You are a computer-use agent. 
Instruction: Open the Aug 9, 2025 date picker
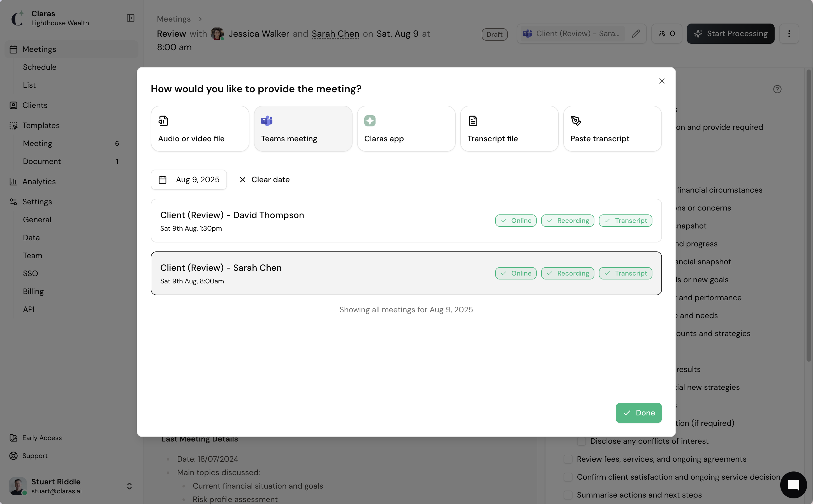[x=189, y=180]
